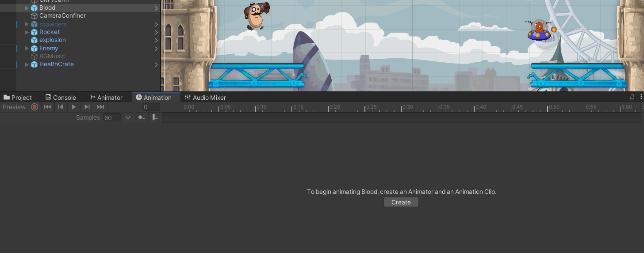Viewport: 644px width, 253px height.
Task: Go to the first keyframe
Action: click(48, 107)
